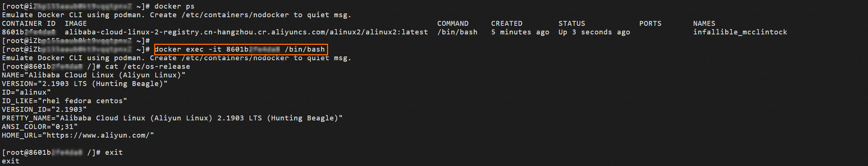
Task: Click container name infallible_mcclintock
Action: click(740, 32)
